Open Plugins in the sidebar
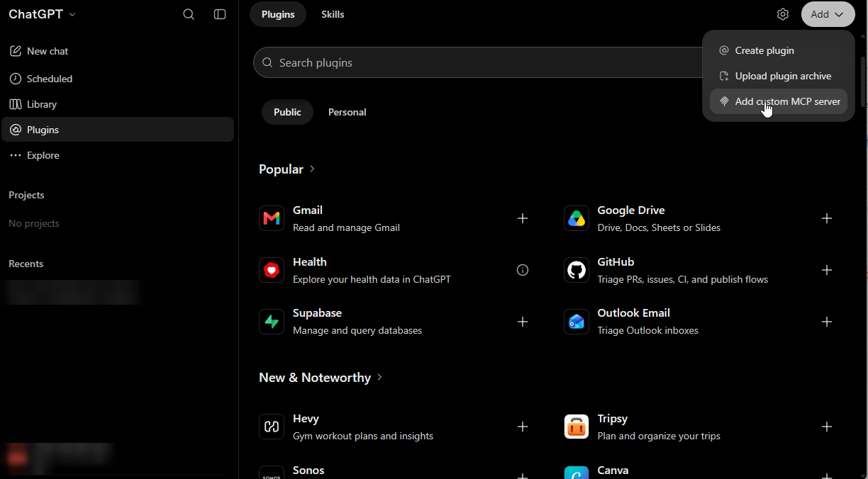Viewport: 868px width, 479px height. point(118,130)
